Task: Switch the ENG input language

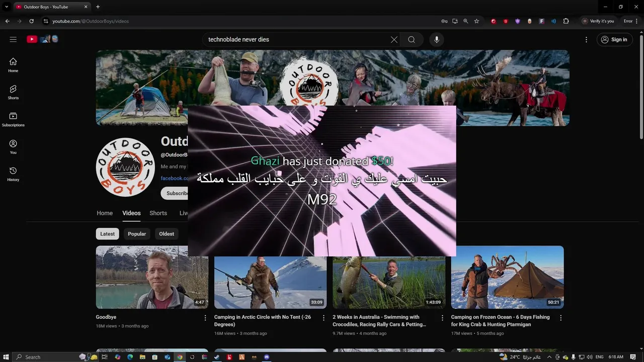Action: (599, 357)
